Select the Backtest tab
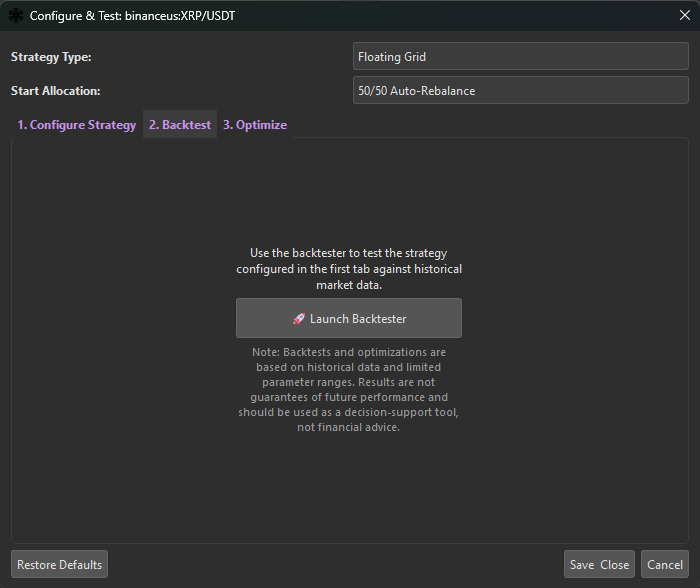700x588 pixels. click(x=179, y=125)
